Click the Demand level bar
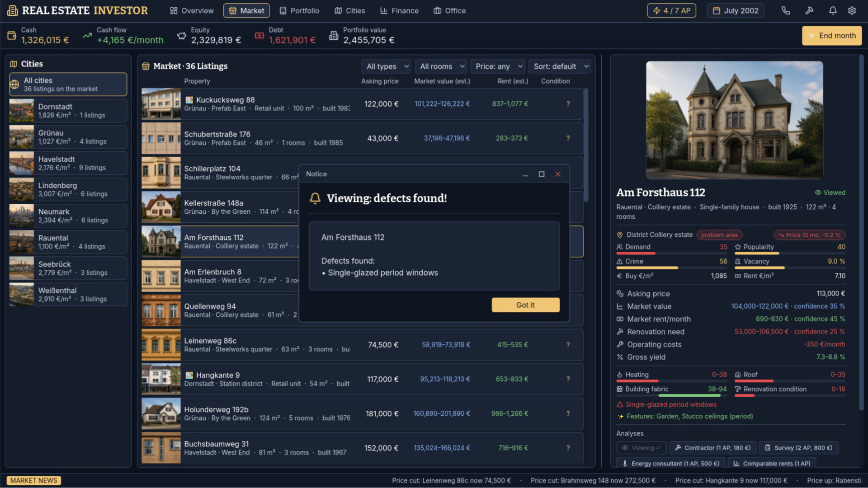The width and height of the screenshot is (868, 488). pos(672,253)
